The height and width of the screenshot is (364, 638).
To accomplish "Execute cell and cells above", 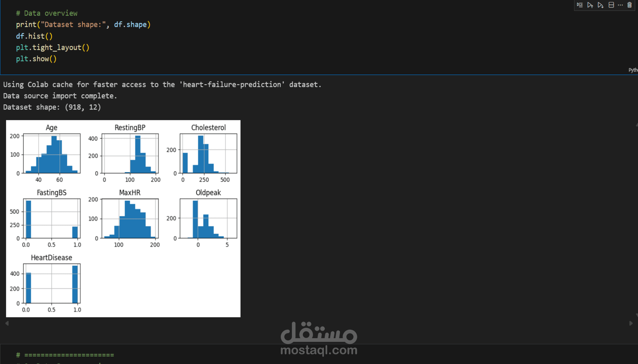I will 590,5.
